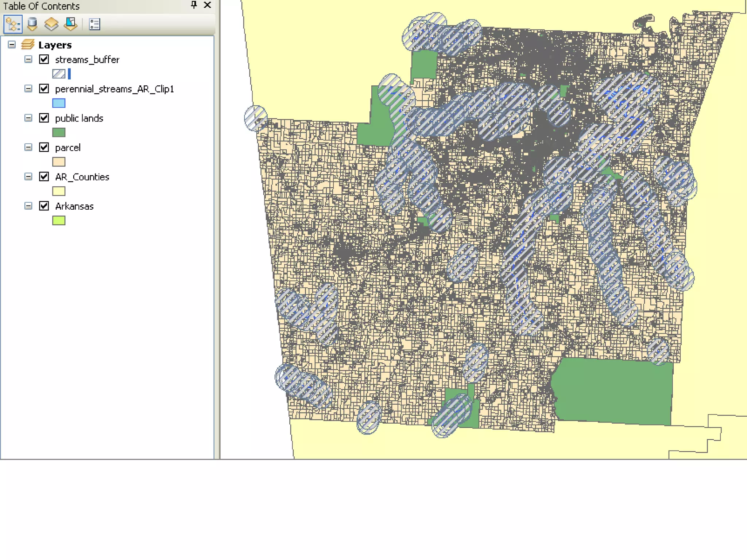Toggle public lands layer checkbox
The image size is (747, 560).
[x=44, y=118]
